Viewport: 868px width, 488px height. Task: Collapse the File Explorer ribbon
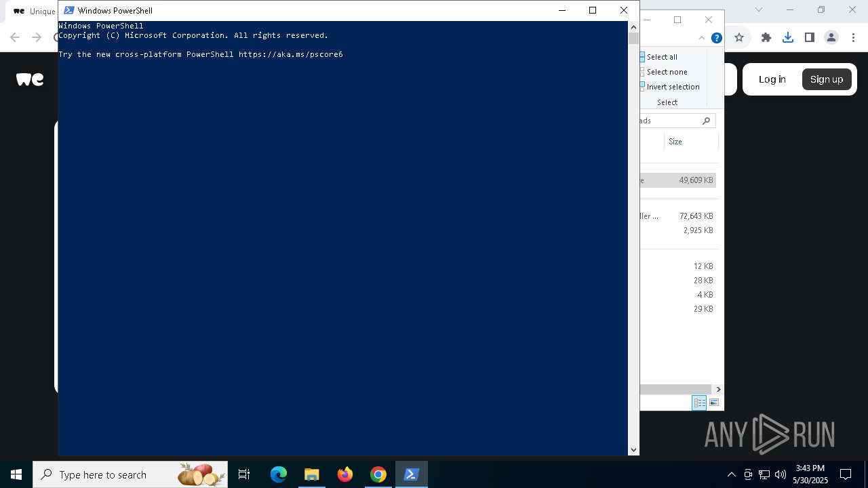(702, 38)
